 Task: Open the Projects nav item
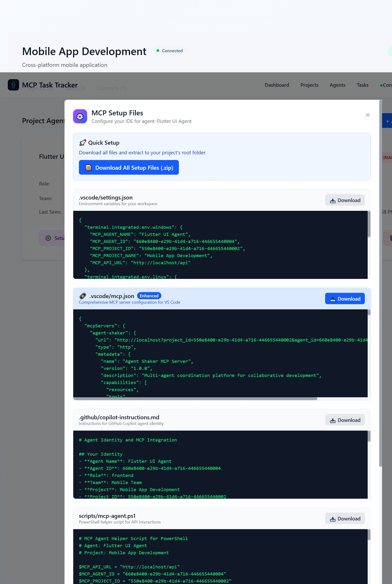[x=309, y=85]
